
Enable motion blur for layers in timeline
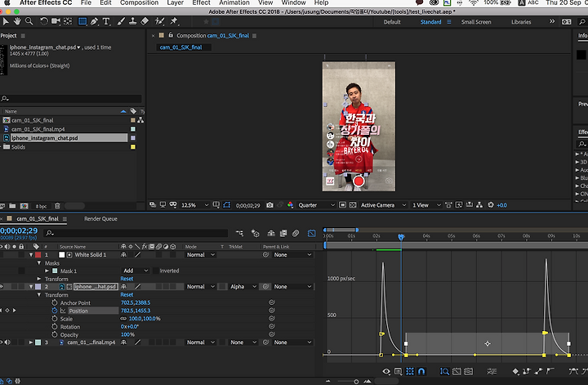point(296,234)
